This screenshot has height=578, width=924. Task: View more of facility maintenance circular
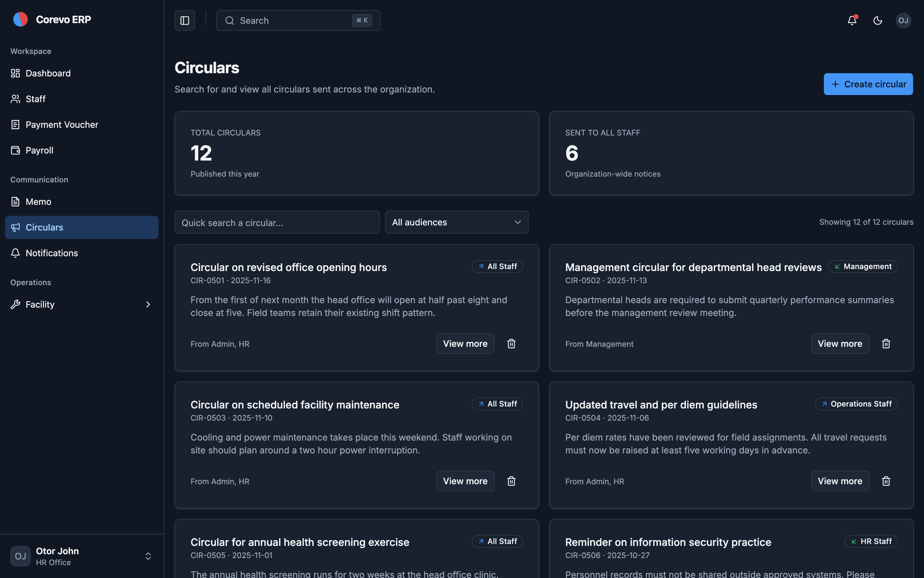(465, 481)
